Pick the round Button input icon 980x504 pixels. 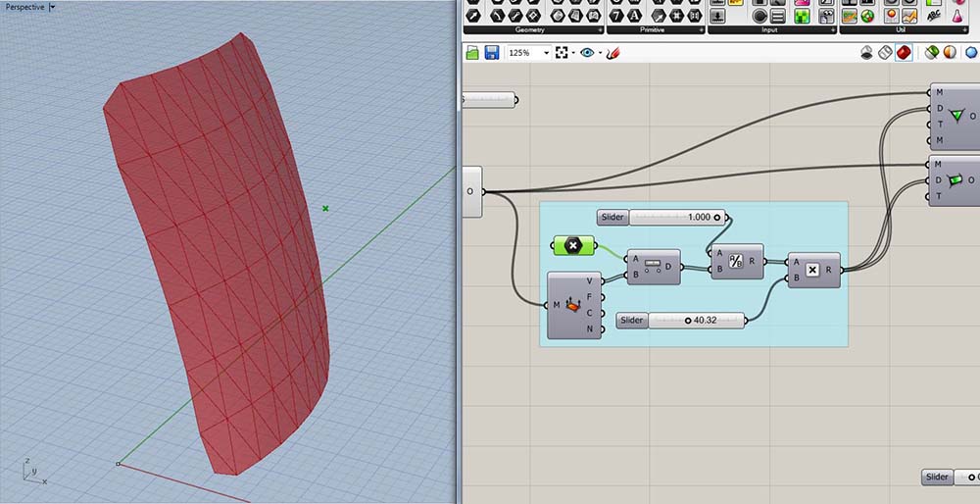(x=760, y=16)
